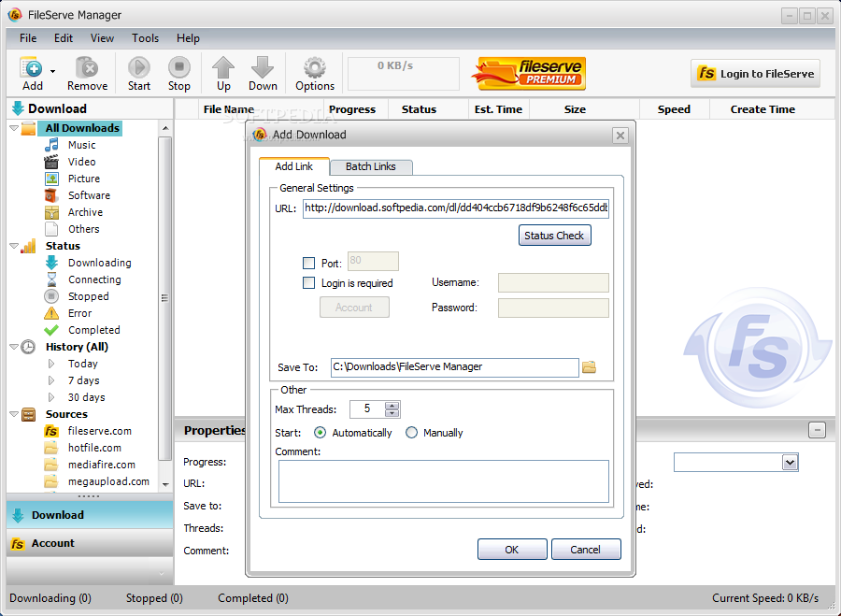Collapse the Status tree node
841x616 pixels.
pos(14,246)
